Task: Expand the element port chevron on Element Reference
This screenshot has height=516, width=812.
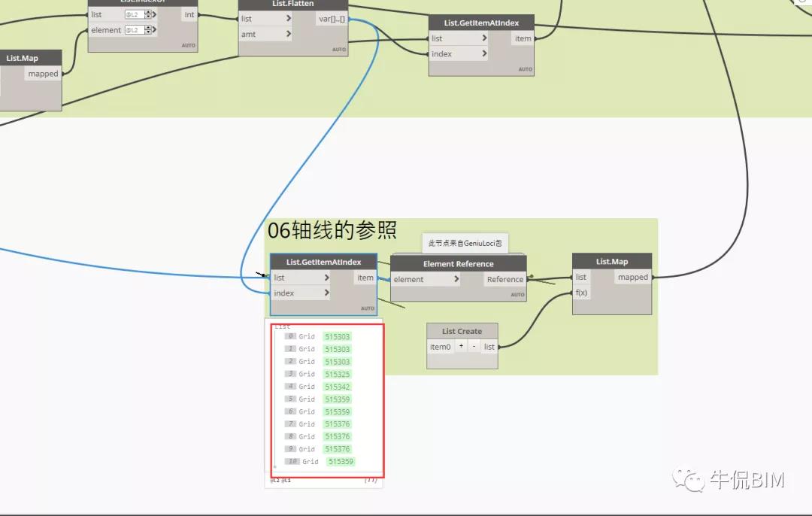Action: [456, 279]
